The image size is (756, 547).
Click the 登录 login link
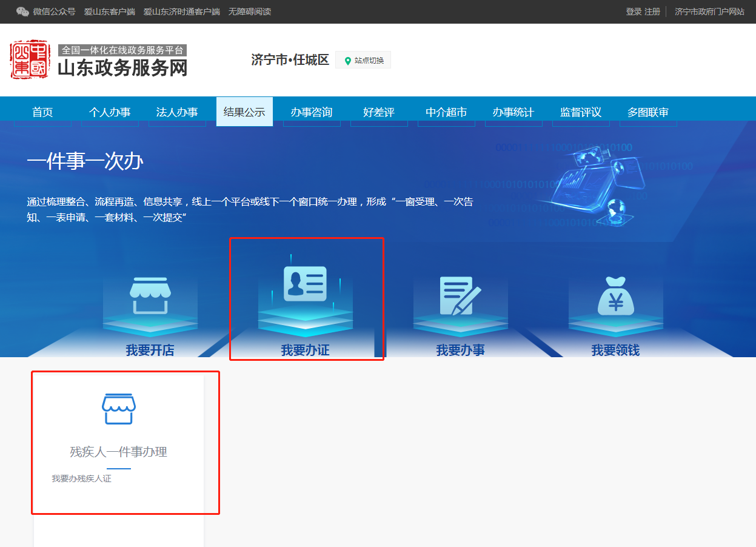[x=634, y=12]
